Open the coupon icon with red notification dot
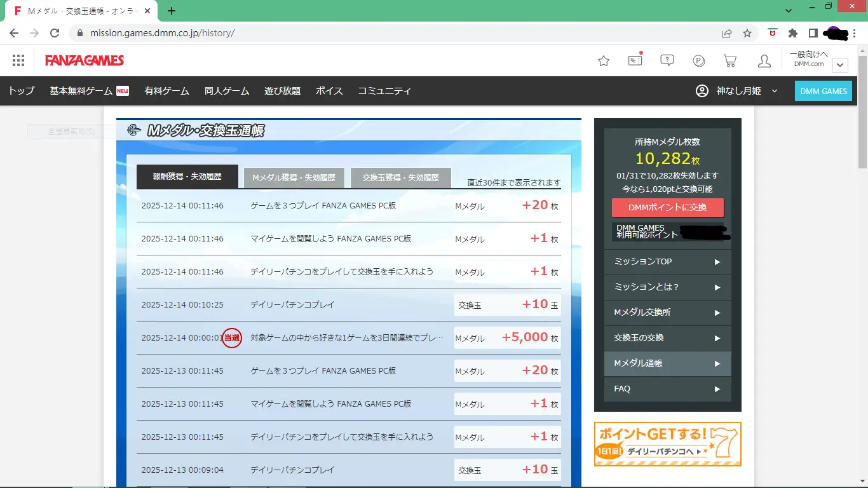Viewport: 868px width, 488px height. pos(635,60)
